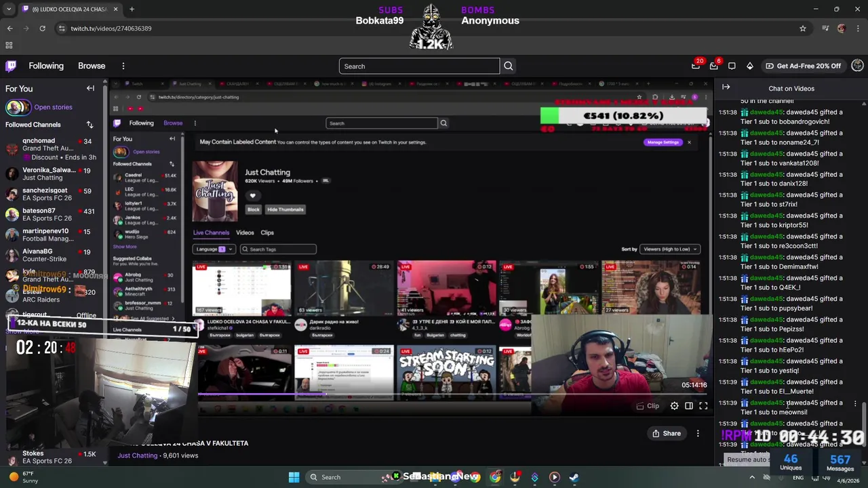This screenshot has width=868, height=488.
Task: Sort followed channels with arrows icon
Action: (x=90, y=125)
